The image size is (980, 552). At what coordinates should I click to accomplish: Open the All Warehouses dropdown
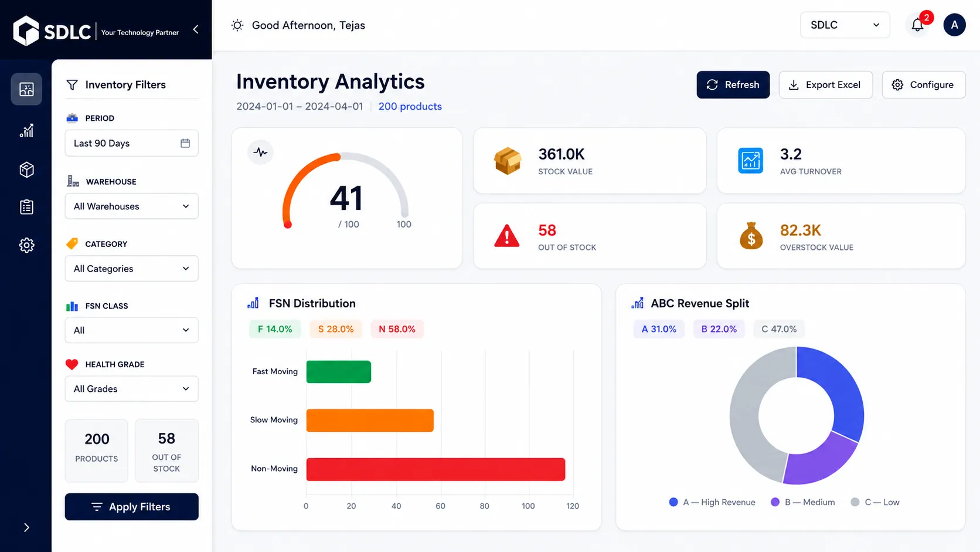(132, 206)
